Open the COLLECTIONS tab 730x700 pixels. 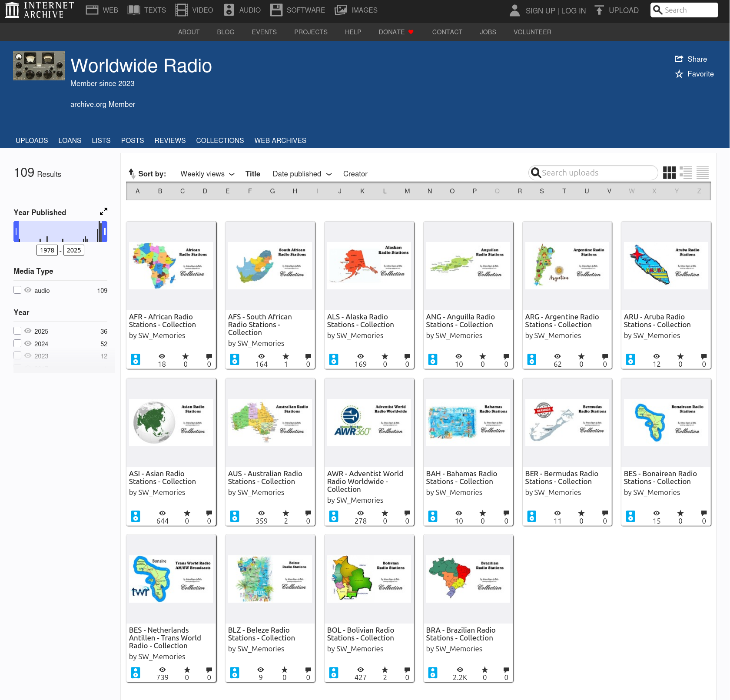tap(220, 140)
